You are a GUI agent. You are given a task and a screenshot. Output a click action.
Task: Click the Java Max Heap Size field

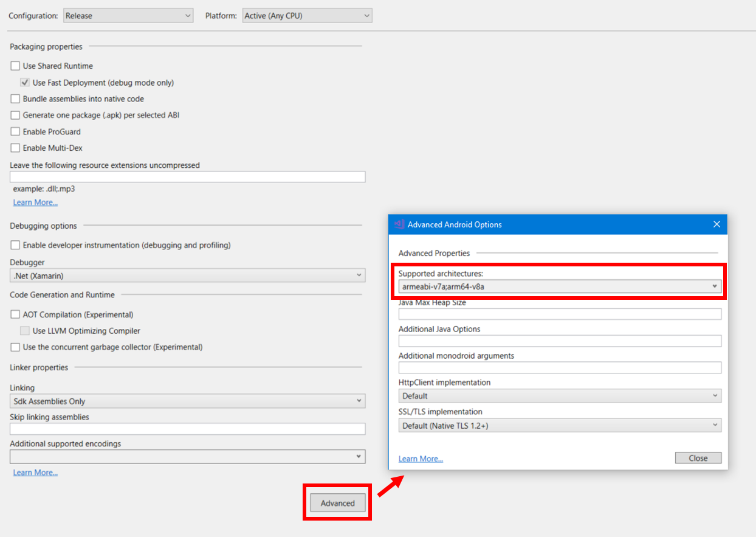(559, 314)
